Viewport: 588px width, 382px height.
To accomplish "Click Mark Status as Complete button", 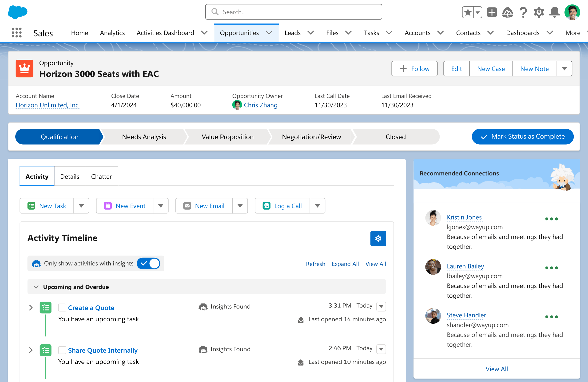I will [x=523, y=137].
